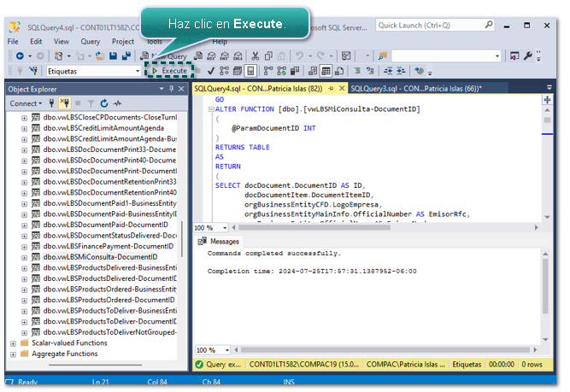
Task: Click the Increase Indent icon
Action: click(x=401, y=71)
